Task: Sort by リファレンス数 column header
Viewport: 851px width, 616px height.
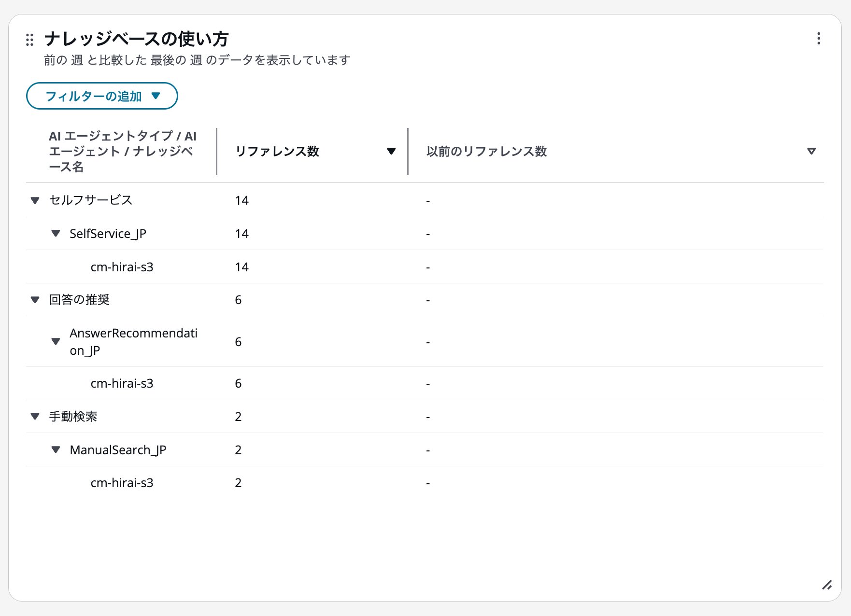Action: [278, 151]
